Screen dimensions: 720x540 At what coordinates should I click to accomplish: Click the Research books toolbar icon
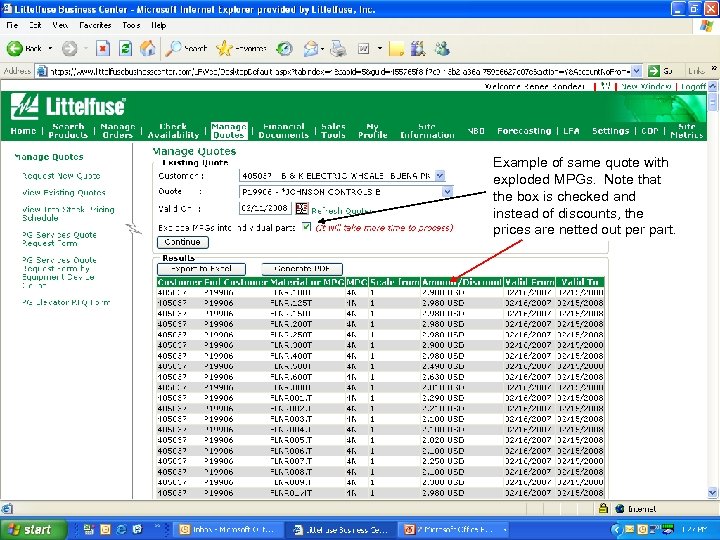(x=418, y=48)
